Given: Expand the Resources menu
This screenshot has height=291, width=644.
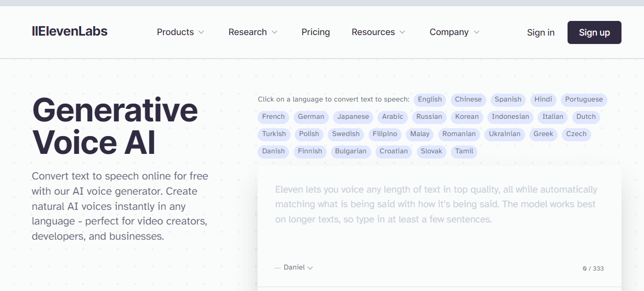Looking at the screenshot, I should point(379,32).
